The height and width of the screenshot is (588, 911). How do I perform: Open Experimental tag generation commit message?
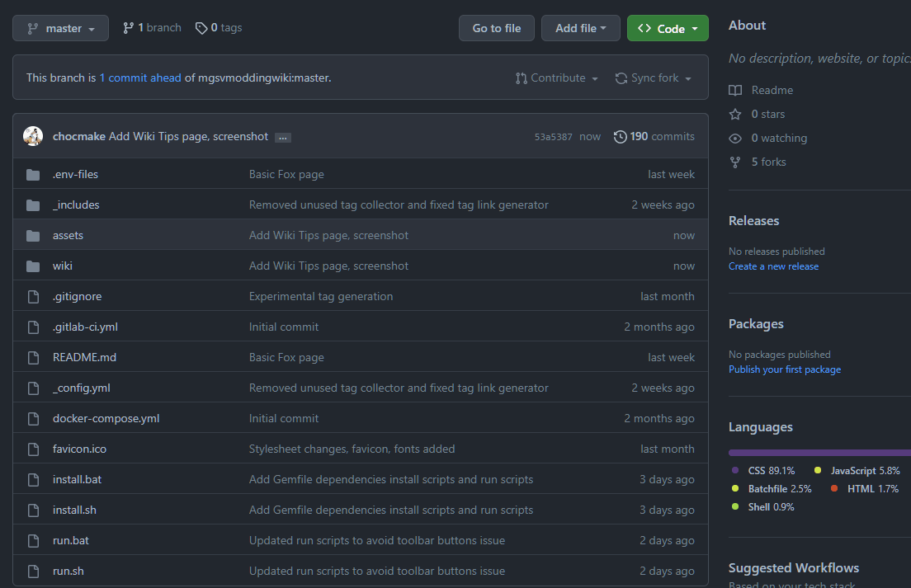pos(321,296)
